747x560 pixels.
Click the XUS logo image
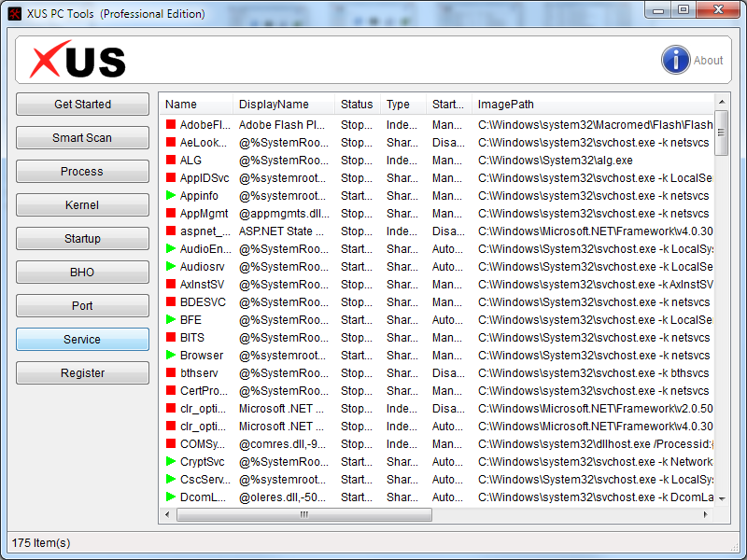click(78, 61)
